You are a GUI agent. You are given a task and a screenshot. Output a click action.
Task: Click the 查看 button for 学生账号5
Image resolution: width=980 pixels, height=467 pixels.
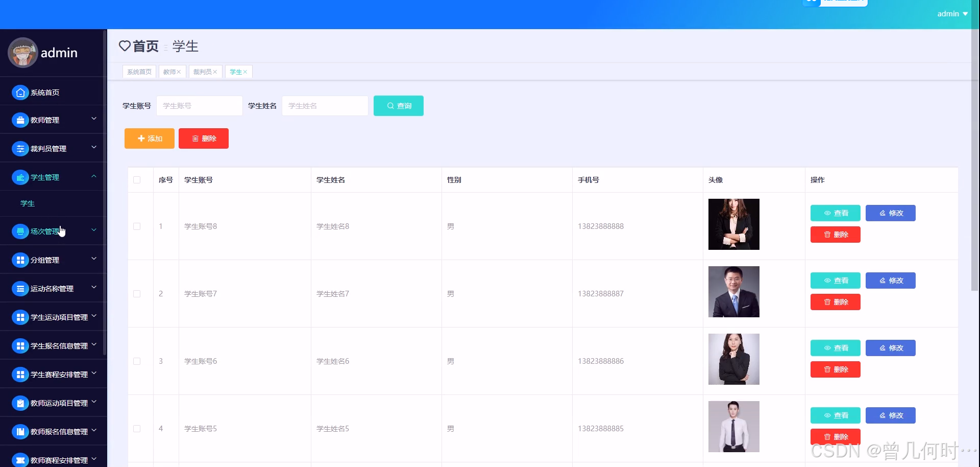click(x=835, y=415)
